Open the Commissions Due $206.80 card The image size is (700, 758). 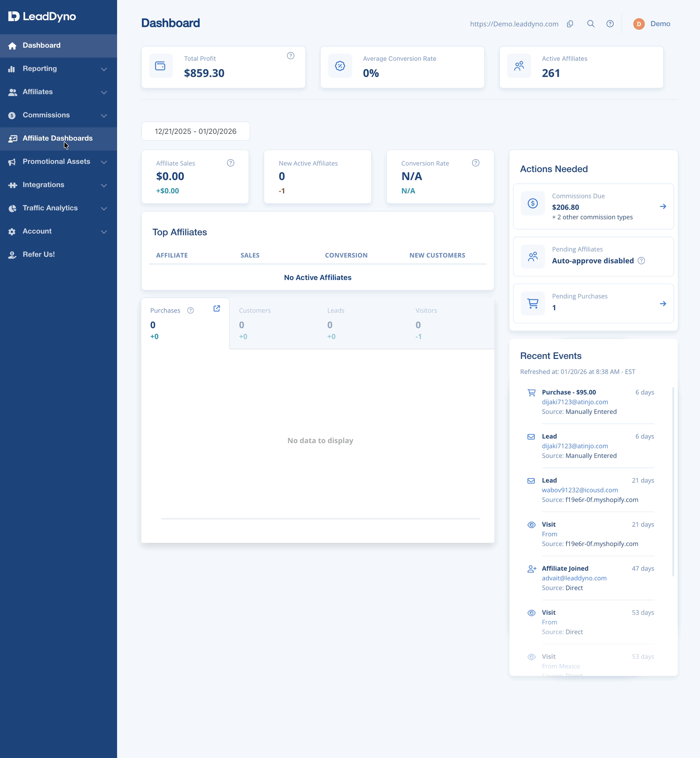[x=593, y=207]
